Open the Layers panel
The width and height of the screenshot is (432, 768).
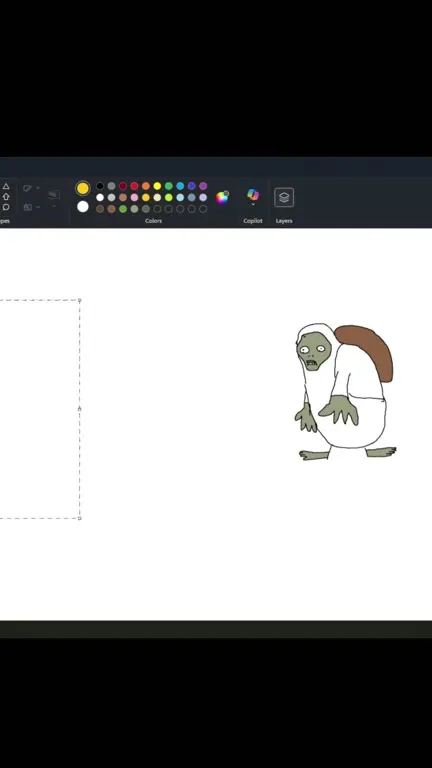(x=284, y=197)
